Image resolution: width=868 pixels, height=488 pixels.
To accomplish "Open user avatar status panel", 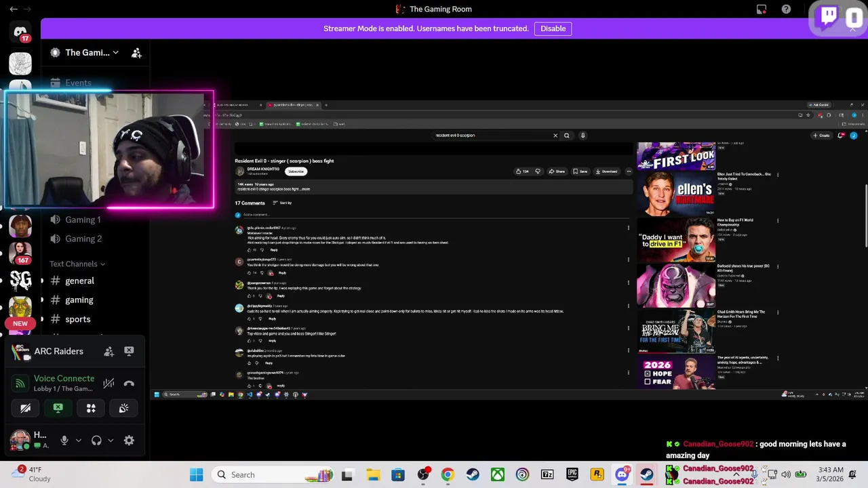I will pos(20,439).
